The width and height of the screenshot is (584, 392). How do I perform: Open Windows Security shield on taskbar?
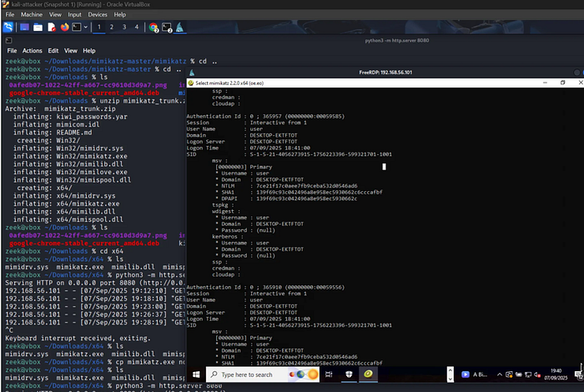click(349, 374)
